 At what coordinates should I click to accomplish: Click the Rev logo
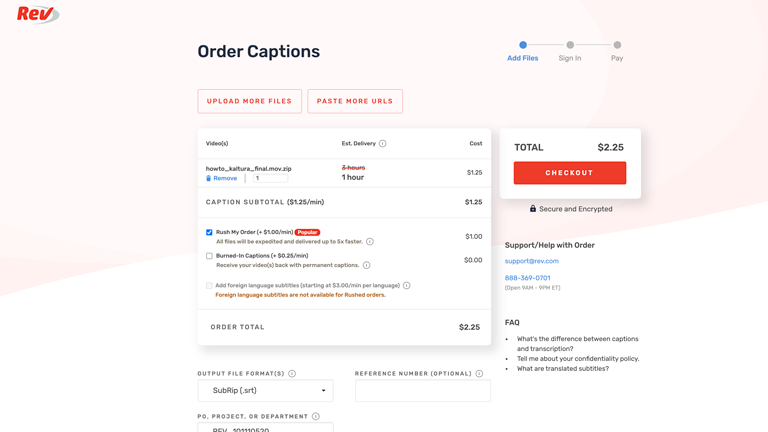point(37,14)
